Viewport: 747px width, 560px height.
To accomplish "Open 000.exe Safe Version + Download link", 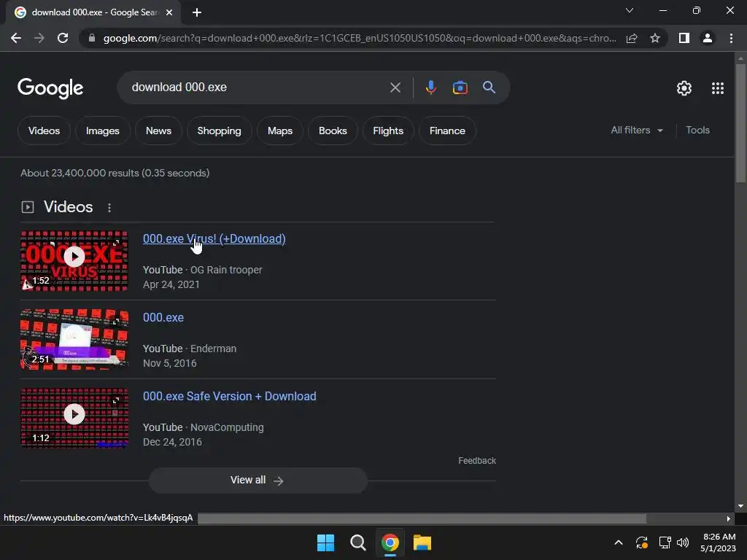I will click(x=229, y=396).
